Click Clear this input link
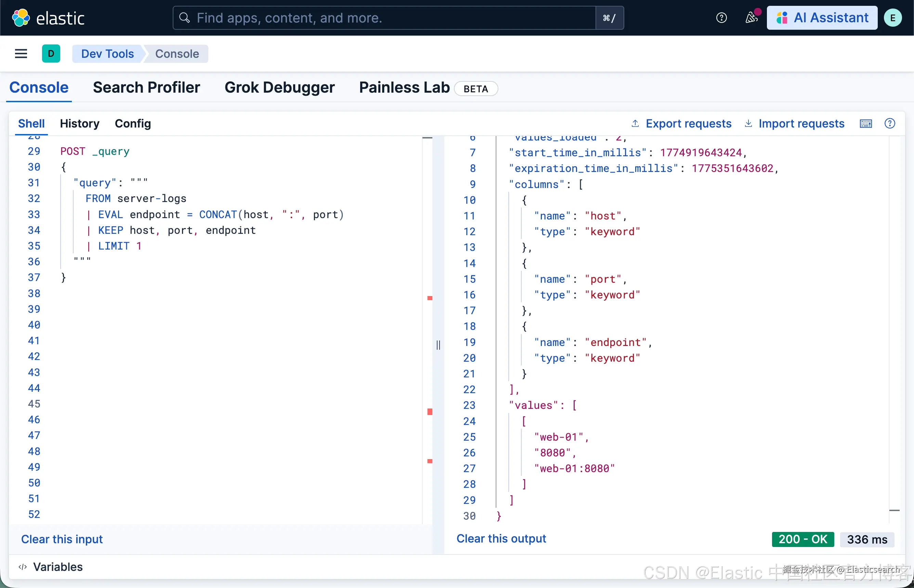The width and height of the screenshot is (914, 588). point(62,539)
